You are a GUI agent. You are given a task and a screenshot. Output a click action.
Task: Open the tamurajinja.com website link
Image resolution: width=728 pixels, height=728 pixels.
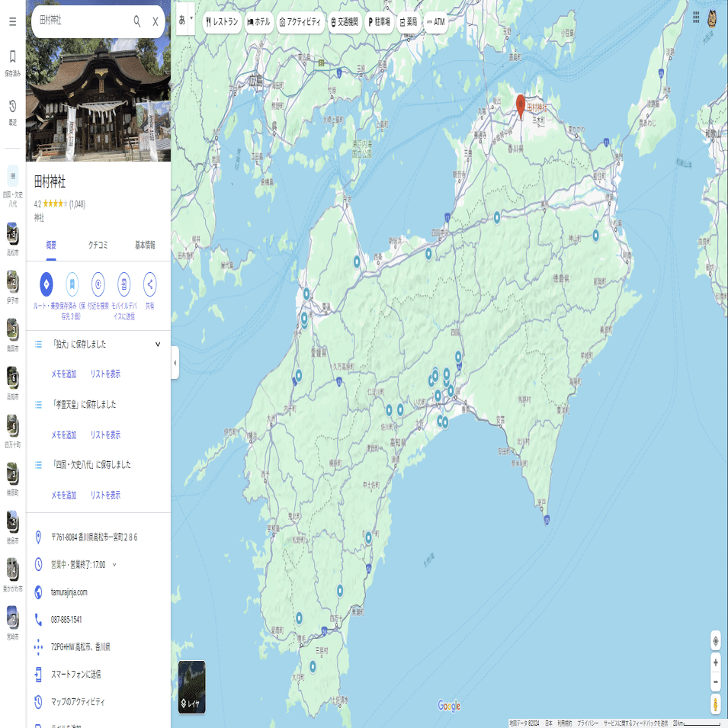pos(69,592)
